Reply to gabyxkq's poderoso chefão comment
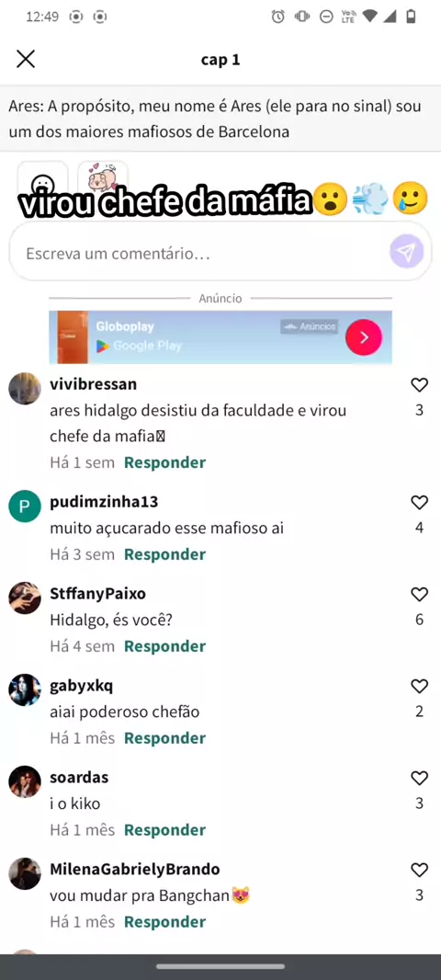 point(164,738)
